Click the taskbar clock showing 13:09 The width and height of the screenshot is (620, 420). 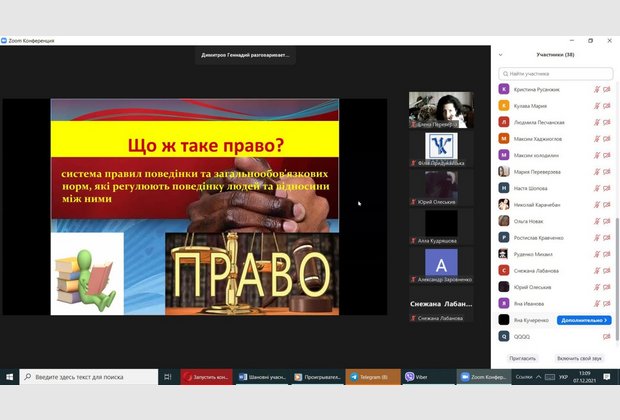(584, 377)
